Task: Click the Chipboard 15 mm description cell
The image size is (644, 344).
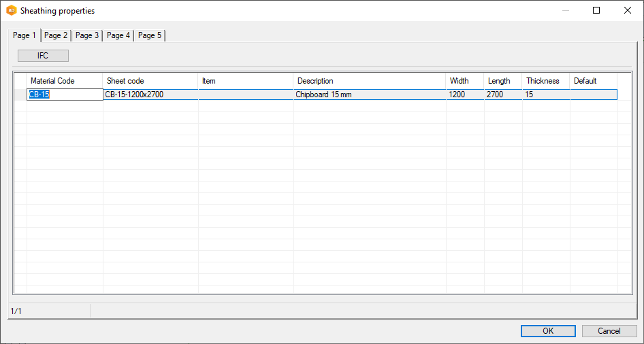Action: click(x=369, y=94)
